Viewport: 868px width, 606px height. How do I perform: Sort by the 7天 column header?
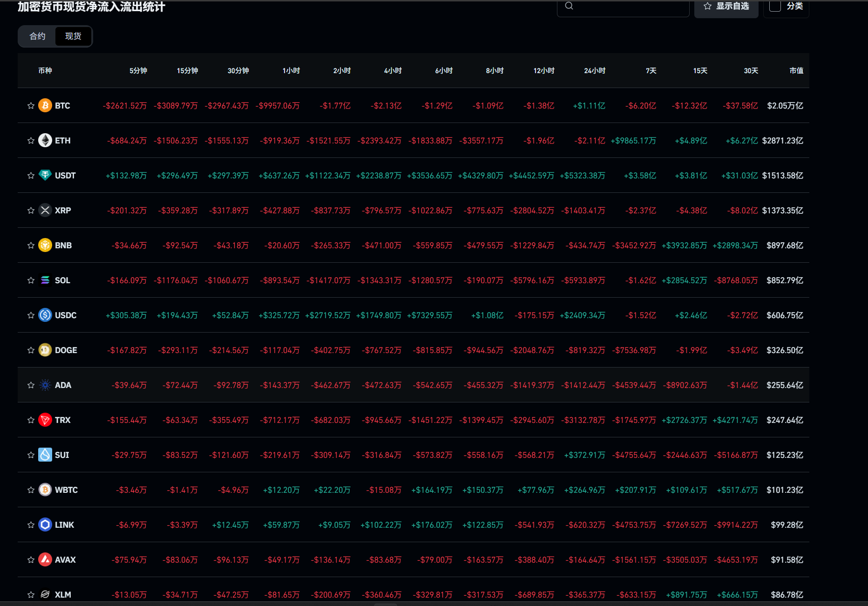click(x=651, y=71)
